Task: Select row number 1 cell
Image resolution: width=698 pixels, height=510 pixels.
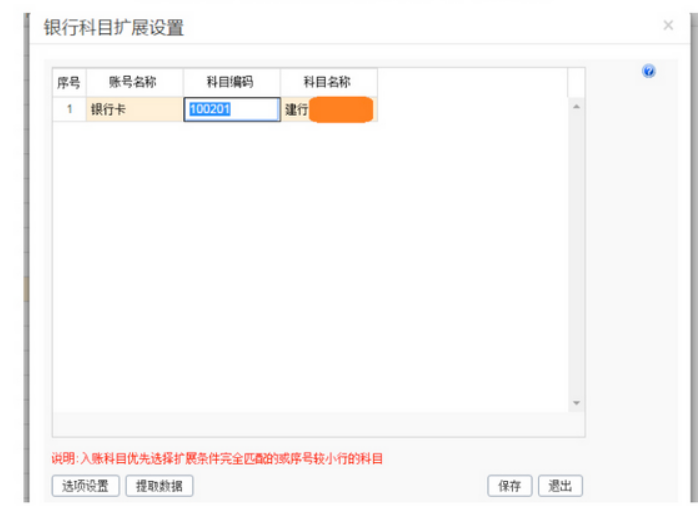Action: pos(69,109)
